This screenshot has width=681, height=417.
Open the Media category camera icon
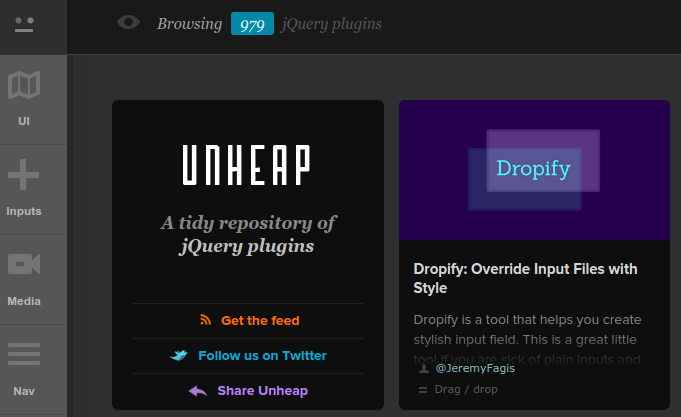24,264
